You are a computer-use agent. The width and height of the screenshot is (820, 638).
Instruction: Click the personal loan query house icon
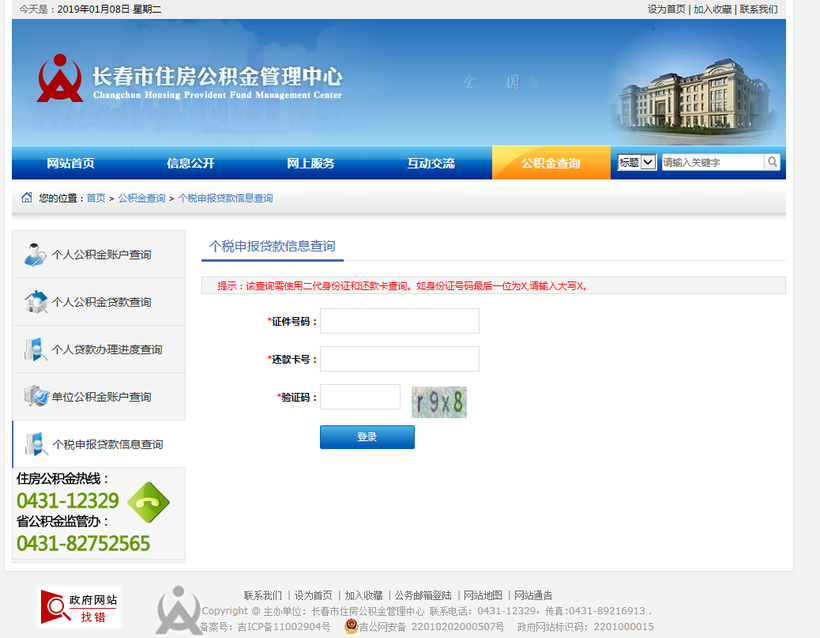35,301
